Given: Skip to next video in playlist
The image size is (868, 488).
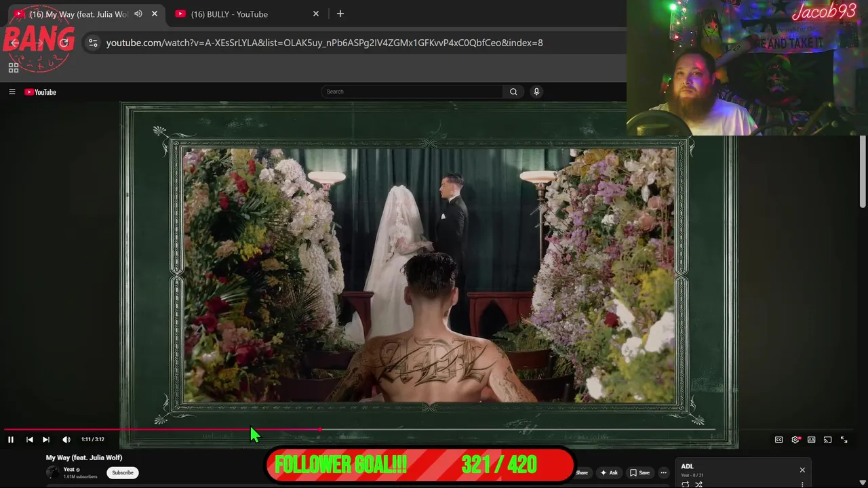Looking at the screenshot, I should click(x=46, y=439).
